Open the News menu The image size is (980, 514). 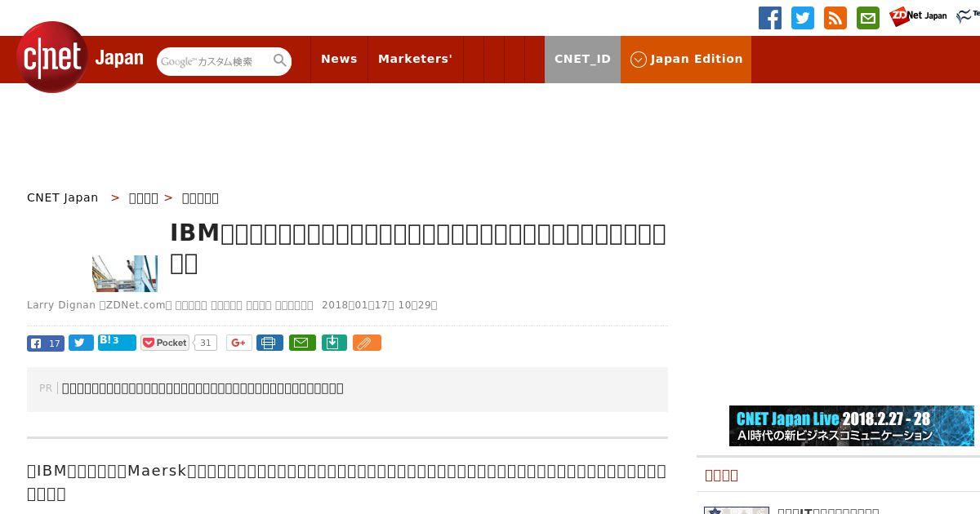pos(339,59)
